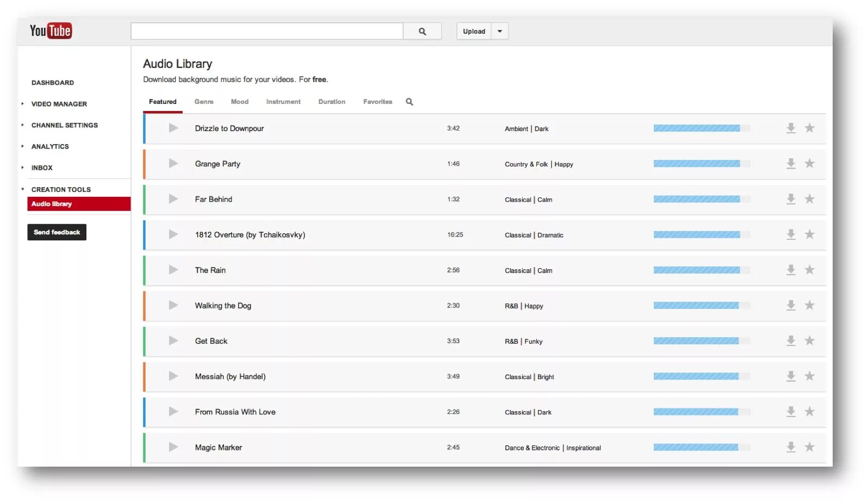The width and height of the screenshot is (868, 502).
Task: Download the 1812 Overture track
Action: [791, 234]
